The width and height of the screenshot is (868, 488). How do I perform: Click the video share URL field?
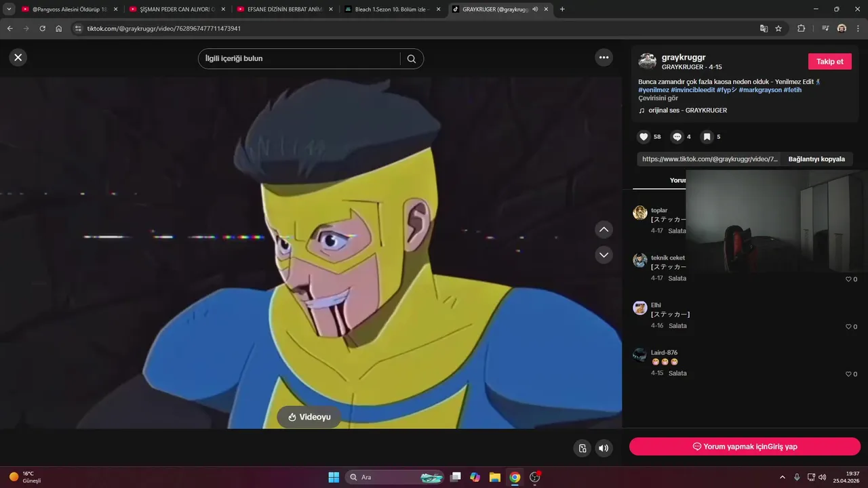coord(709,159)
